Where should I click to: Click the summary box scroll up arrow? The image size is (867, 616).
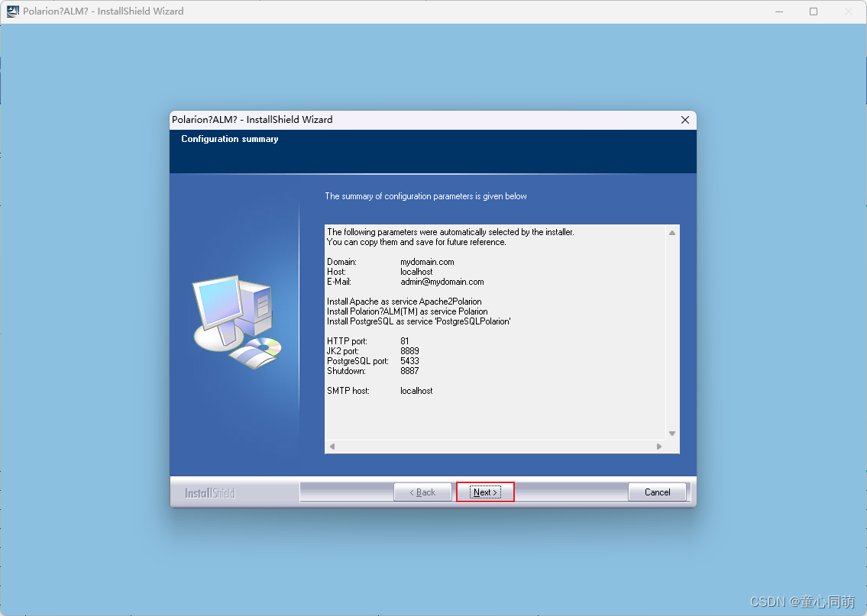[x=671, y=233]
